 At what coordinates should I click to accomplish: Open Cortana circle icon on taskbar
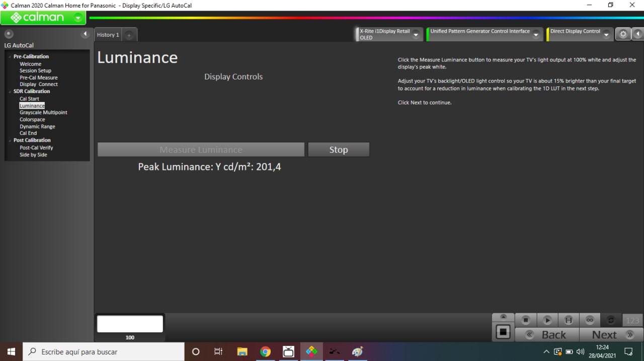(x=196, y=351)
